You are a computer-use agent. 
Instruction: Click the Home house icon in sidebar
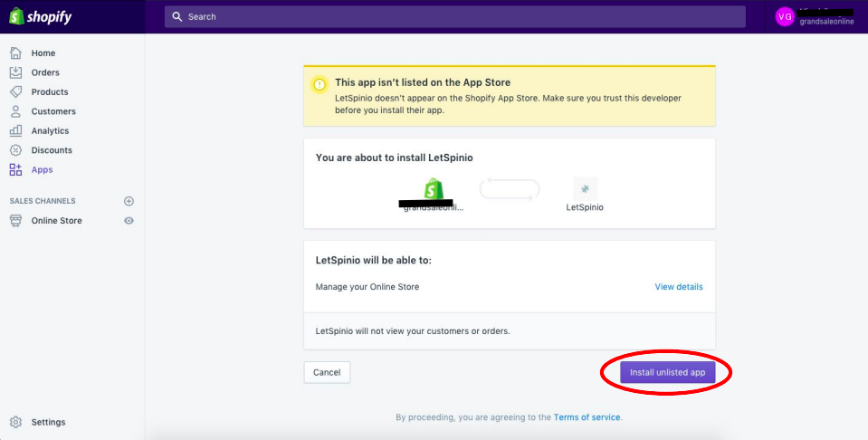click(x=15, y=53)
